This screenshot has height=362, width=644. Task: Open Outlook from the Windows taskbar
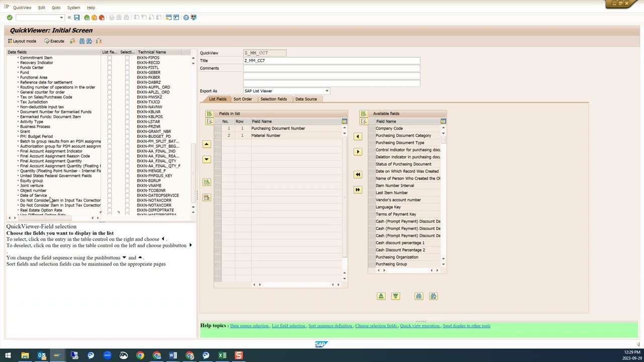42,356
